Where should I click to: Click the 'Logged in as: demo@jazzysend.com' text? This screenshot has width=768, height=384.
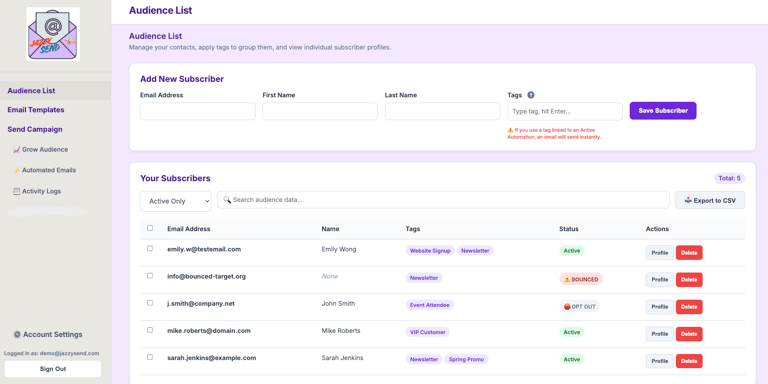pos(51,353)
